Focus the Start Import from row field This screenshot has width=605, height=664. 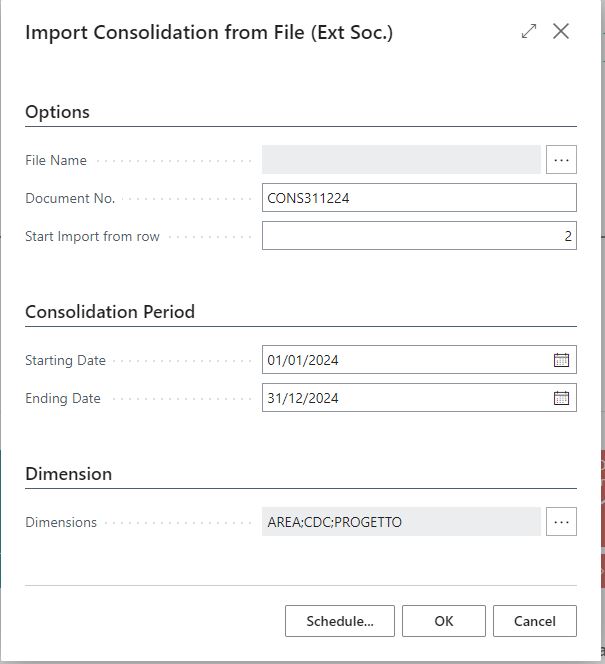pos(418,236)
